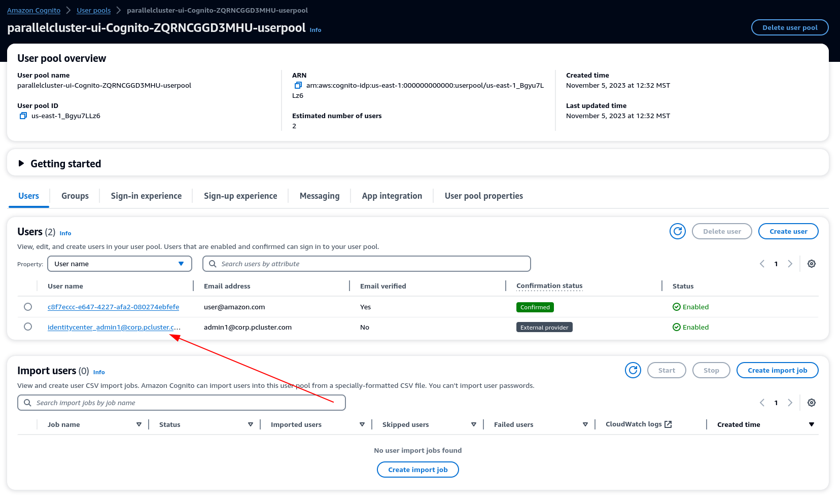Navigate to User pools breadcrumb link
The image size is (840, 504).
click(x=93, y=10)
